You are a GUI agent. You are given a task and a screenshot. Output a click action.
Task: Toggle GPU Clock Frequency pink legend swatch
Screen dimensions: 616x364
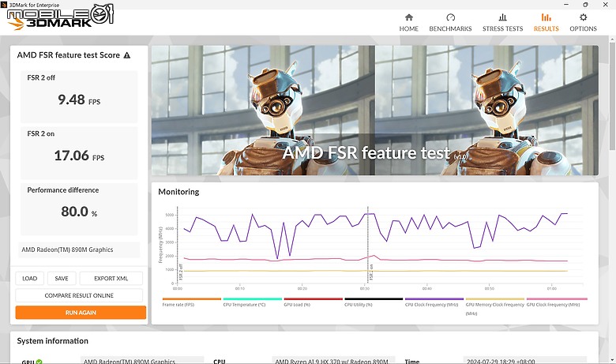tap(557, 298)
